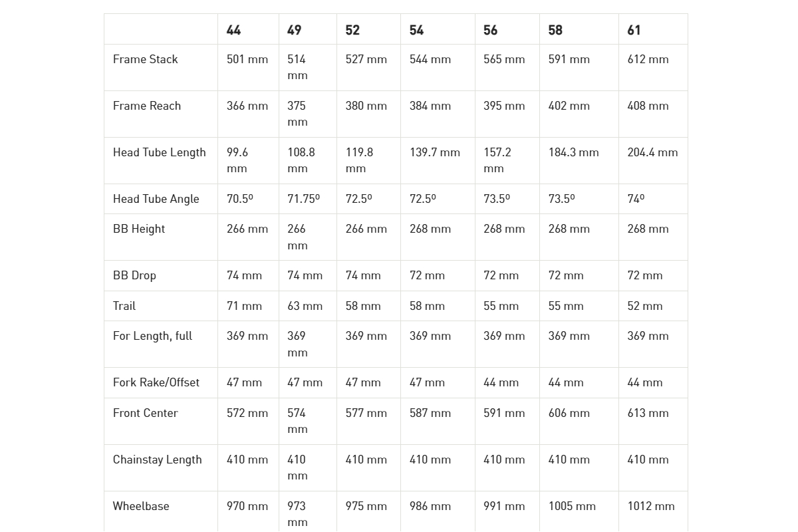The width and height of the screenshot is (798, 532).
Task: Select the 606 mm front center cell
Action: click(x=569, y=413)
